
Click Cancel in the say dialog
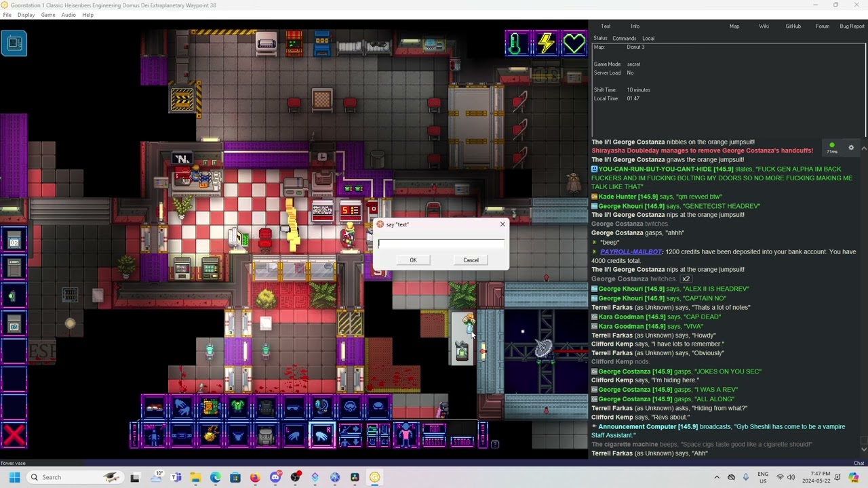pyautogui.click(x=471, y=260)
